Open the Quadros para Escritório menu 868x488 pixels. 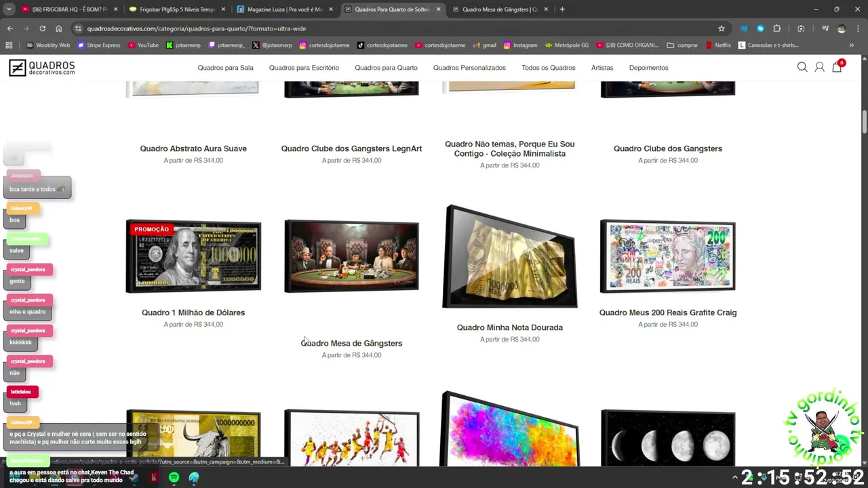[304, 68]
